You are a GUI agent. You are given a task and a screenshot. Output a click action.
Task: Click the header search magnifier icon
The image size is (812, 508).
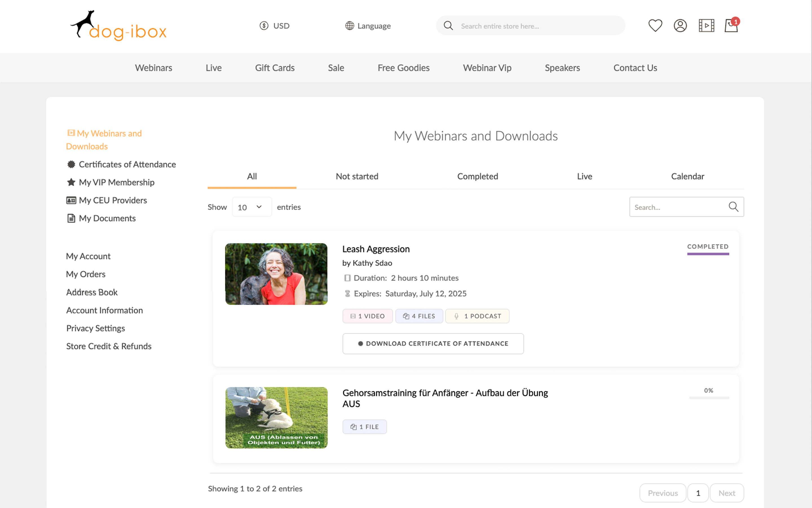click(448, 25)
